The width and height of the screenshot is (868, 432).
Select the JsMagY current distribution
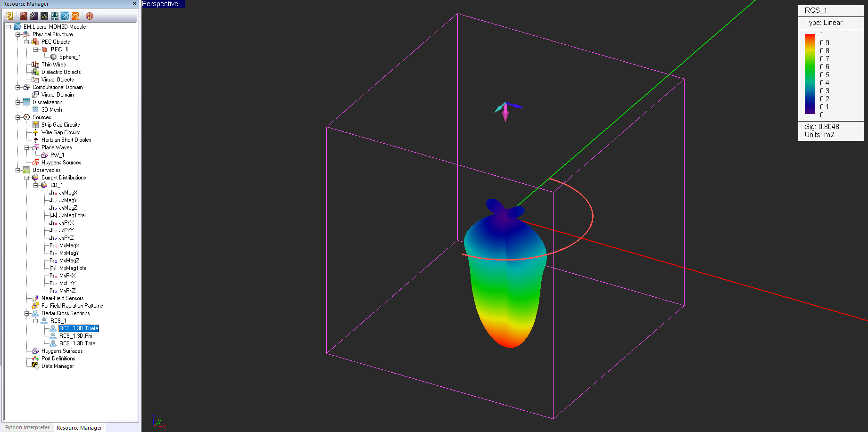68,200
